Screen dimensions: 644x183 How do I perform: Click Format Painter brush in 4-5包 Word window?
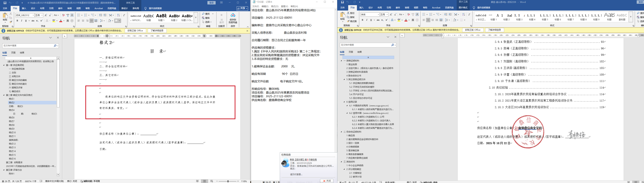pos(11,22)
